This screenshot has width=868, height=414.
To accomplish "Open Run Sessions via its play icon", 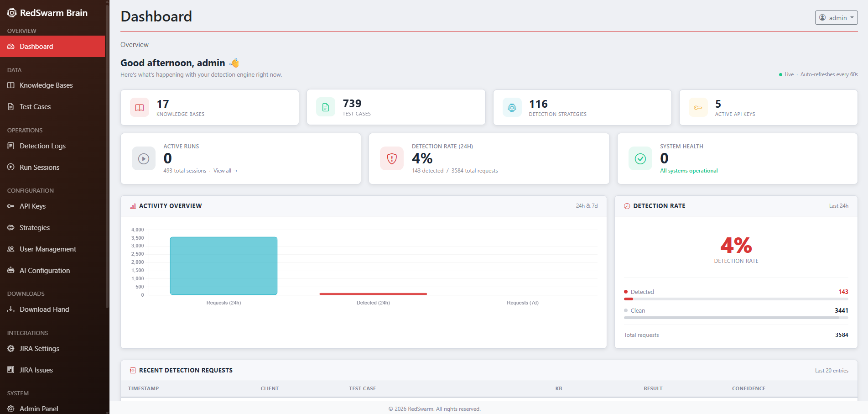I will (10, 167).
